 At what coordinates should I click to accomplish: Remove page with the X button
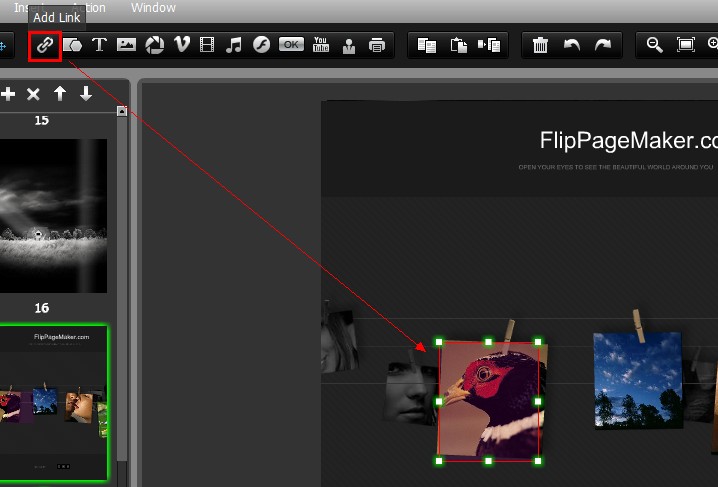pos(33,94)
